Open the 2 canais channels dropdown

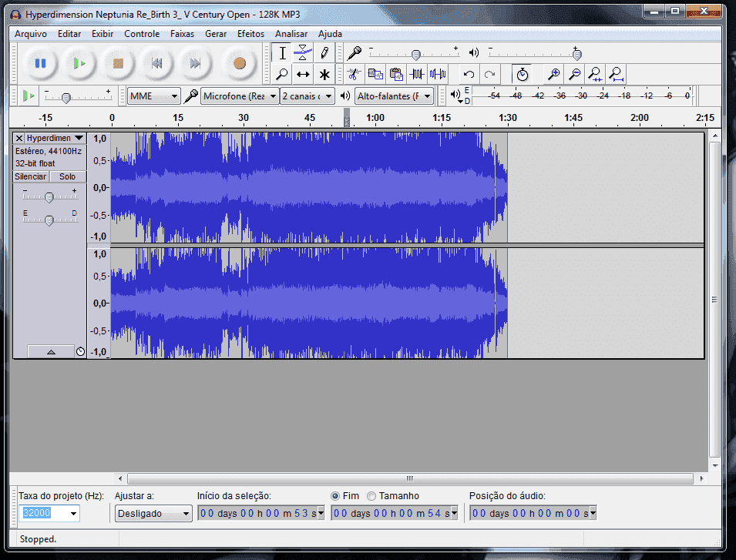(x=308, y=96)
